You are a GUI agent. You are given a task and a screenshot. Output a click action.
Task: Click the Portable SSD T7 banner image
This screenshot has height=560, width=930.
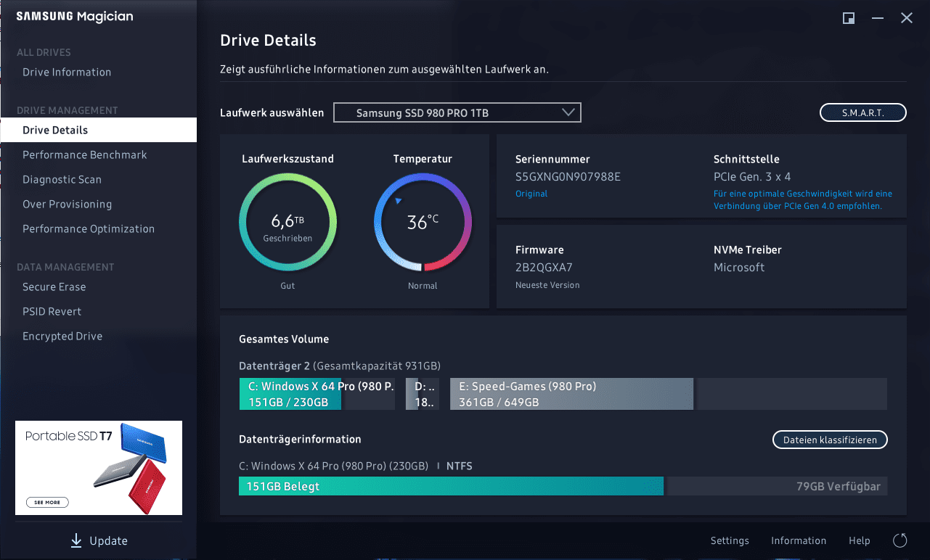tap(99, 468)
